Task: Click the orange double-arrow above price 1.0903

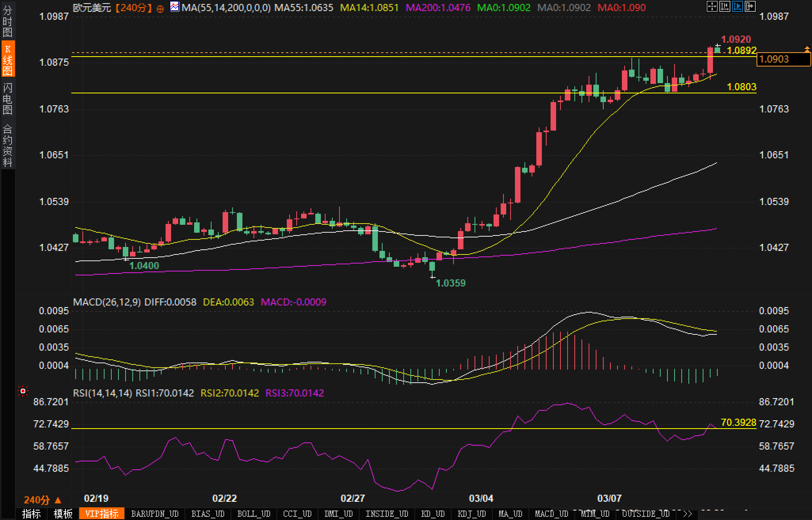Action: coord(807,49)
